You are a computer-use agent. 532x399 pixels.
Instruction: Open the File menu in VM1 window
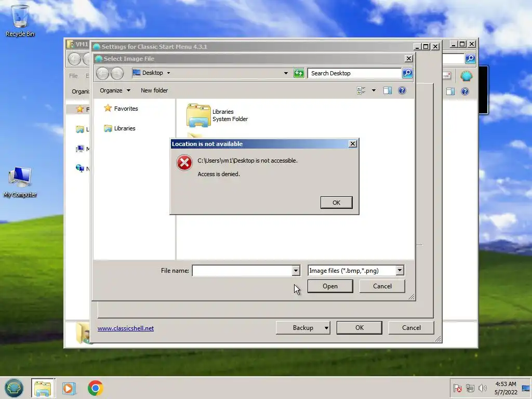pyautogui.click(x=73, y=76)
